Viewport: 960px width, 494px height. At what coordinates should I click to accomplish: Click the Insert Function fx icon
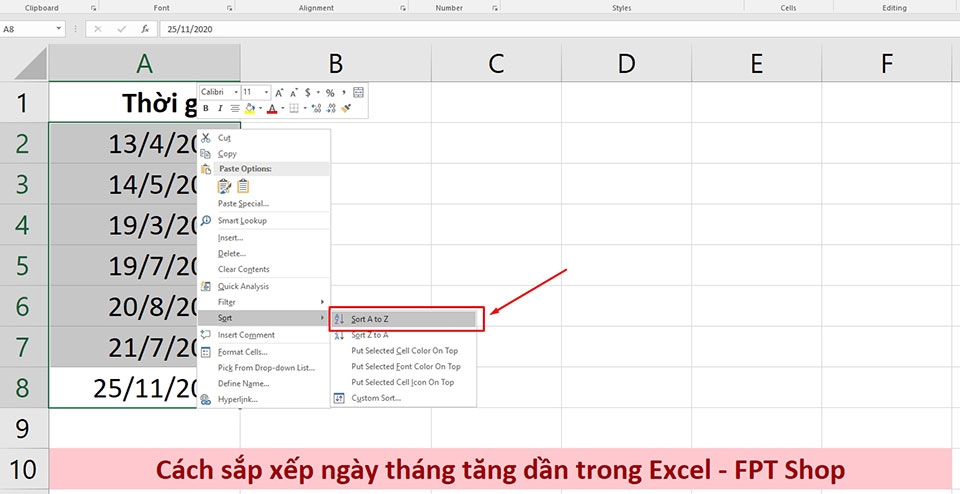[x=145, y=29]
